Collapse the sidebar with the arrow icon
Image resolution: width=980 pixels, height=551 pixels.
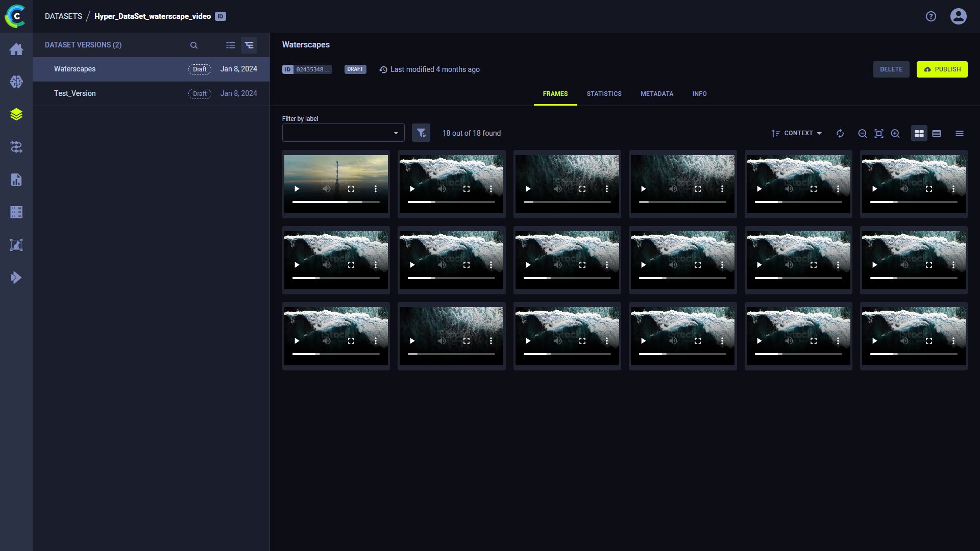[x=16, y=278]
